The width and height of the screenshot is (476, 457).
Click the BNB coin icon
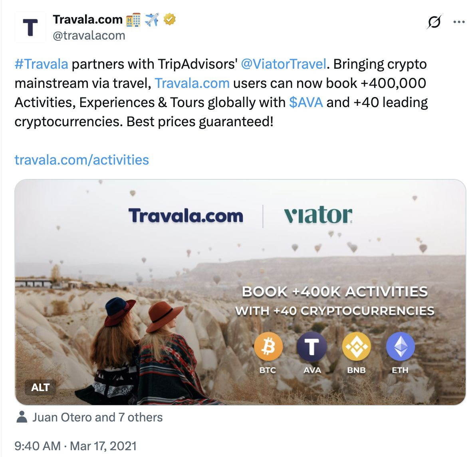[356, 346]
